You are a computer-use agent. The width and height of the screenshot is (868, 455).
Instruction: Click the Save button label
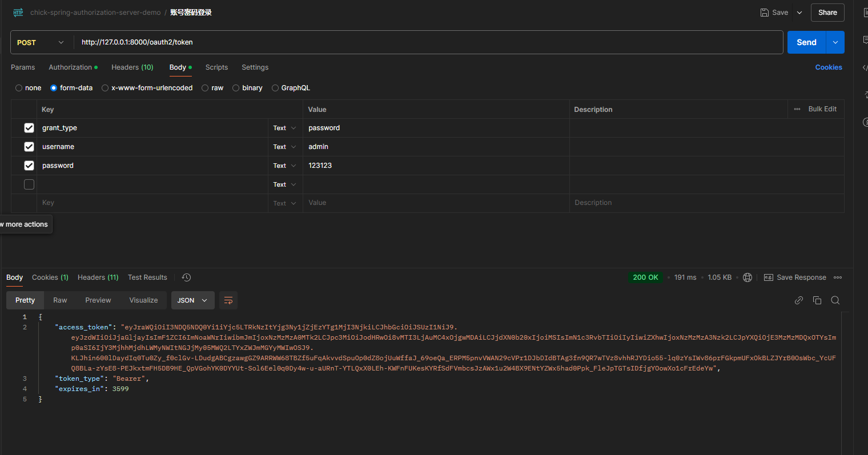[x=780, y=13]
